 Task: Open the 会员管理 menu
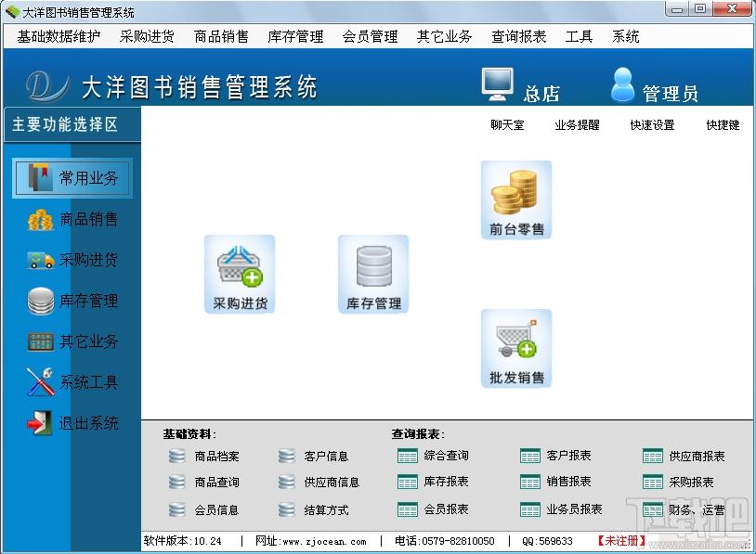371,36
